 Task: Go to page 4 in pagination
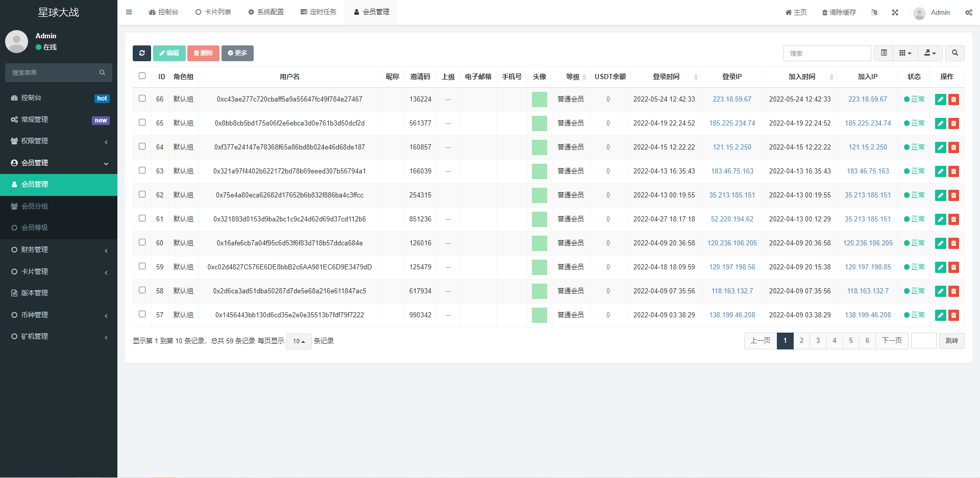[834, 341]
